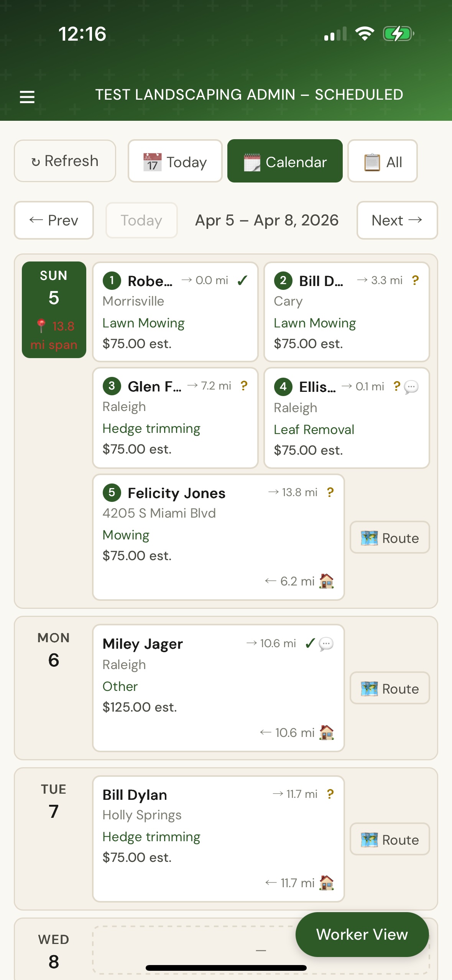Switch to the All view
The height and width of the screenshot is (980, 452).
(382, 161)
